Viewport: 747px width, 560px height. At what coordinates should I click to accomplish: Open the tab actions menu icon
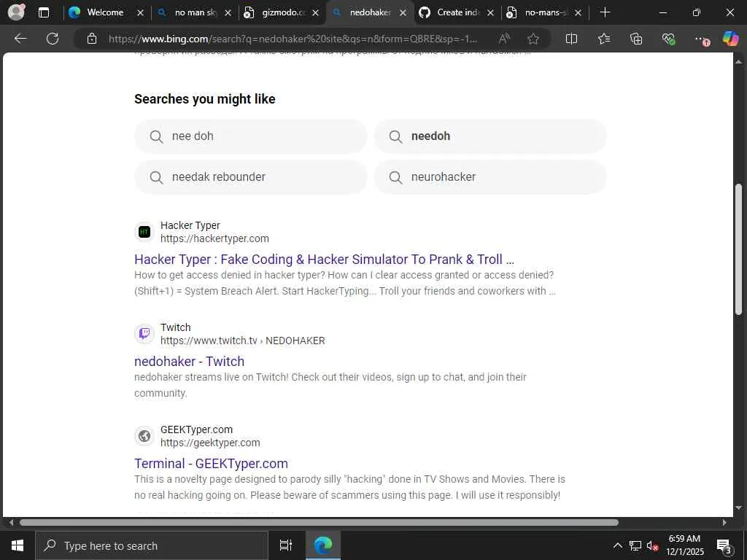pos(43,12)
